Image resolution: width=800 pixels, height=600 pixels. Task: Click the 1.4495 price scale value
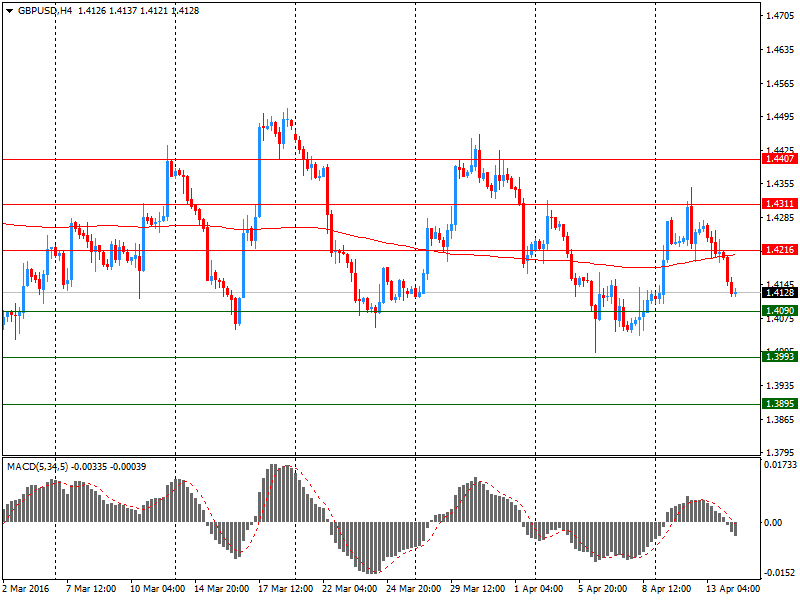click(x=780, y=117)
